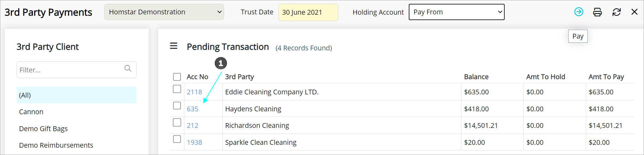This screenshot has width=644, height=155.
Task: Open the Pending Transaction hamburger menu
Action: pos(174,46)
